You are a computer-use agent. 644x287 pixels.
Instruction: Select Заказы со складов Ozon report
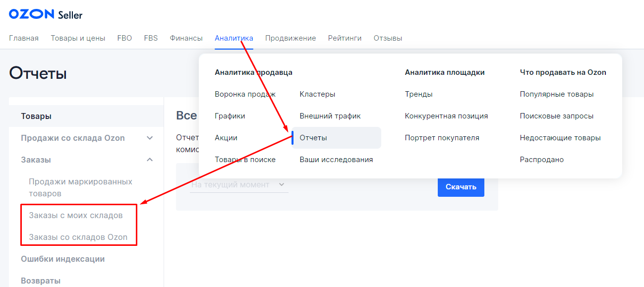[x=78, y=237]
